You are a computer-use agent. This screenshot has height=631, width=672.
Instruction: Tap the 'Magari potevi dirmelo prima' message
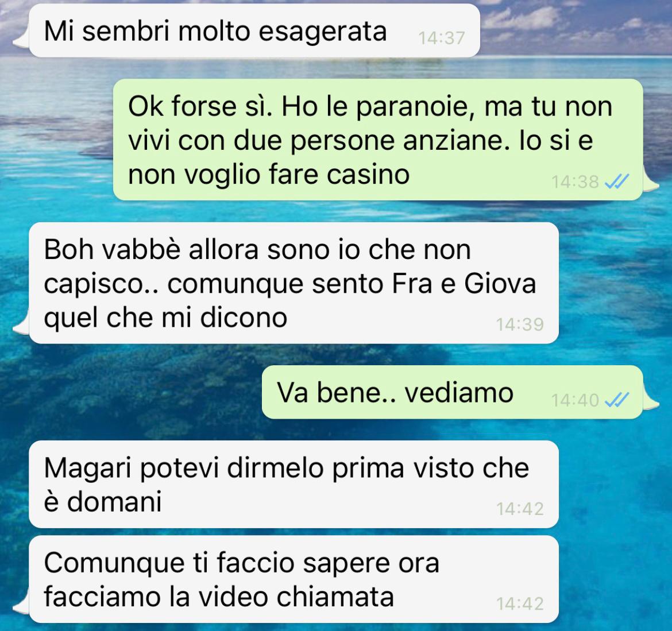(293, 484)
